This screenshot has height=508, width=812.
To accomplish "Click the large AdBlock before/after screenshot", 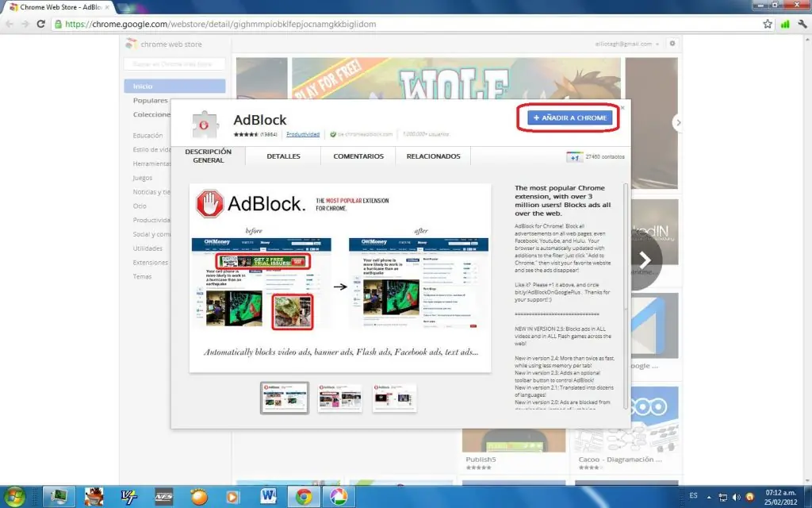I will click(x=340, y=278).
